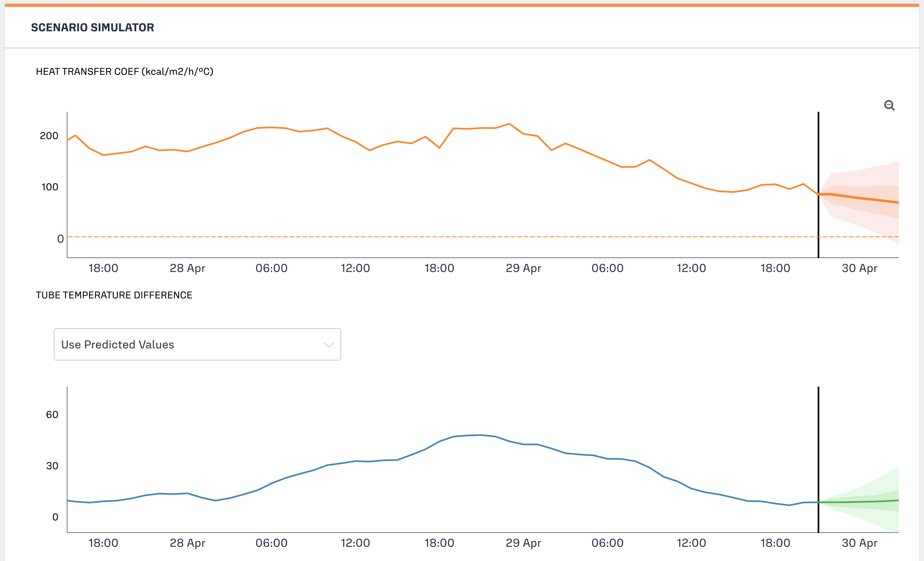Click the highest peak of the orange heat transfer line
Image resolution: width=924 pixels, height=561 pixels.
point(509,124)
